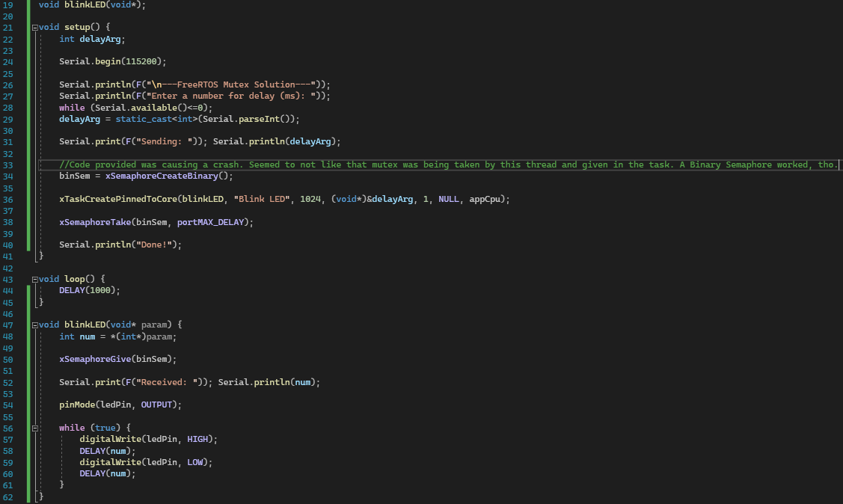Click line number 33 in the gutter
843x504 pixels.
click(8, 165)
